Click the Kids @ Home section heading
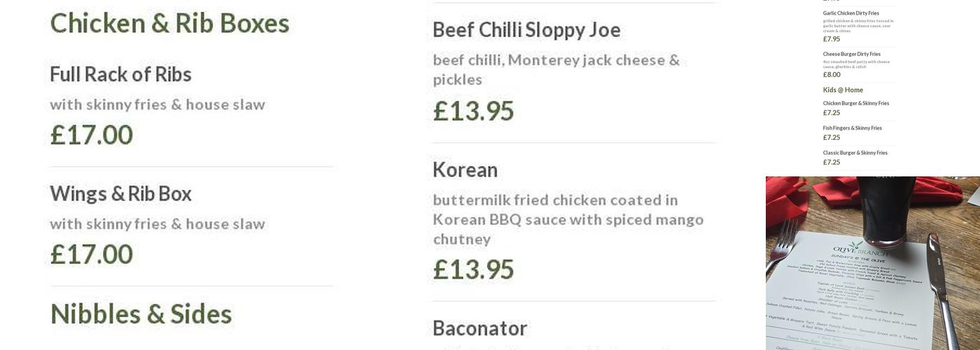Screen dimensions: 980x350 pyautogui.click(x=843, y=90)
